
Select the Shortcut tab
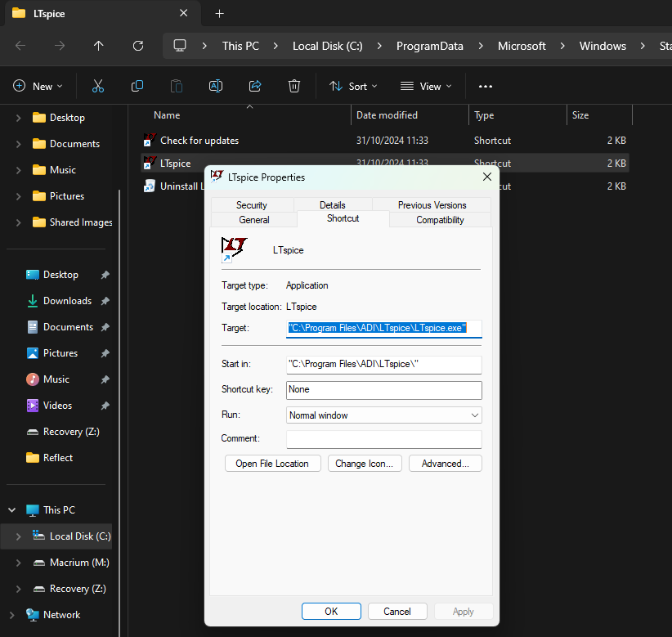(x=343, y=218)
